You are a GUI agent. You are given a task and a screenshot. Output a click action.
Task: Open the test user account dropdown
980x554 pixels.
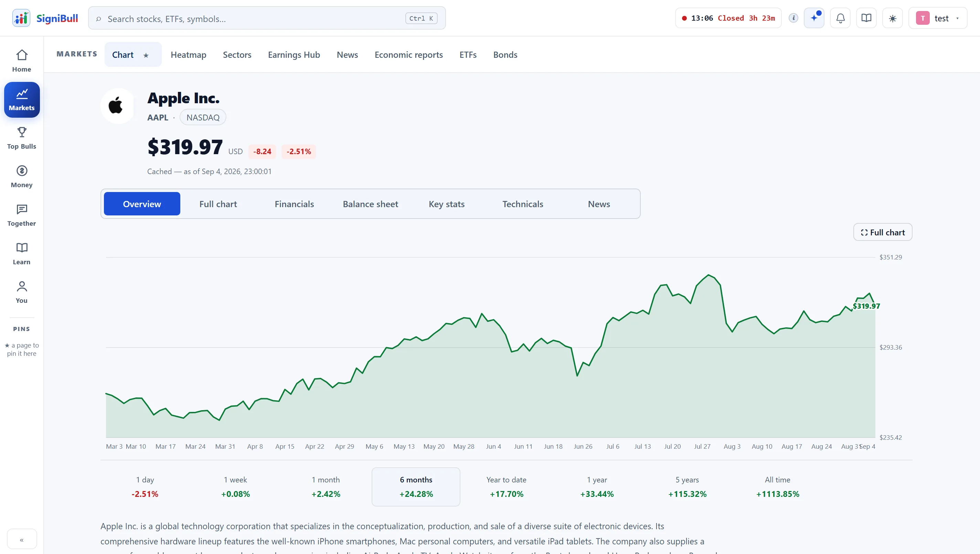pyautogui.click(x=938, y=18)
